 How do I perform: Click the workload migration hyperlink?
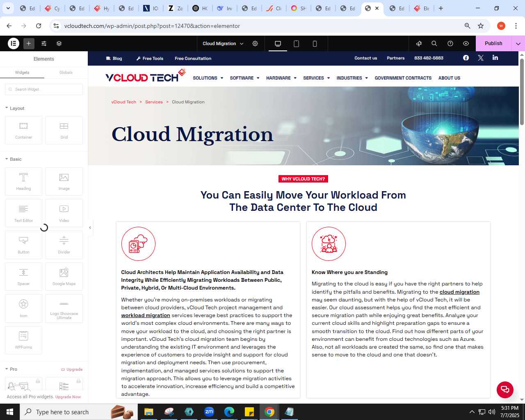(146, 315)
